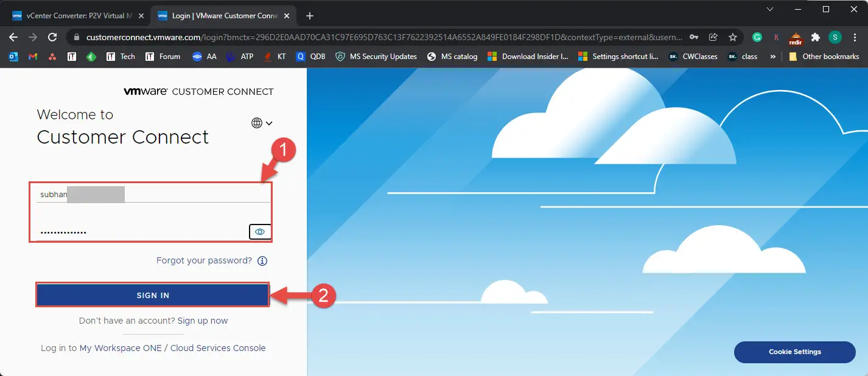Open the Chrome profile avatar S

(835, 37)
